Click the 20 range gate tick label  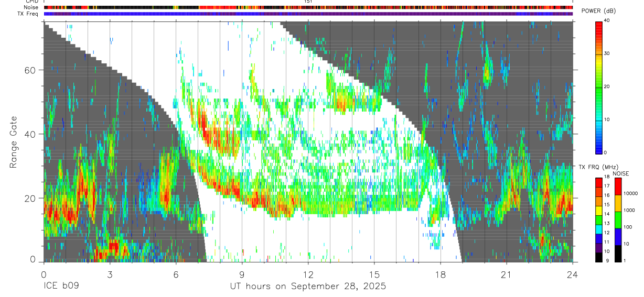[30, 198]
